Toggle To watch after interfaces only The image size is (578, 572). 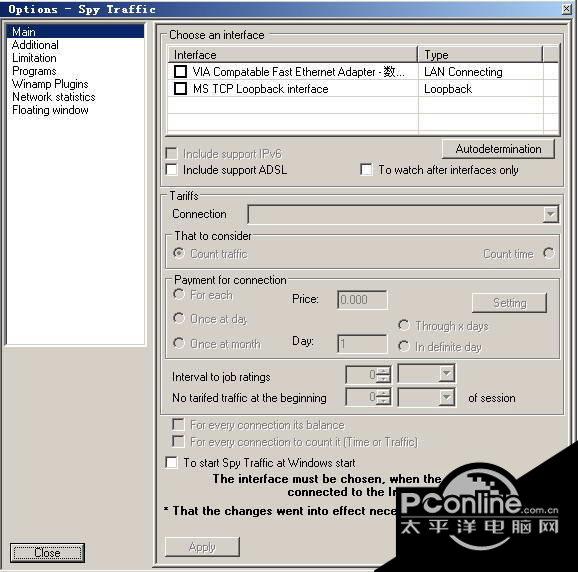click(366, 170)
